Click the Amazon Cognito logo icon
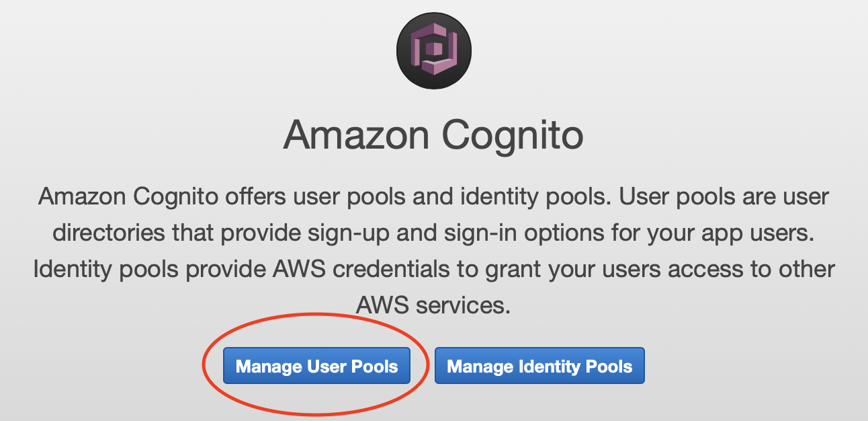 pos(434,51)
